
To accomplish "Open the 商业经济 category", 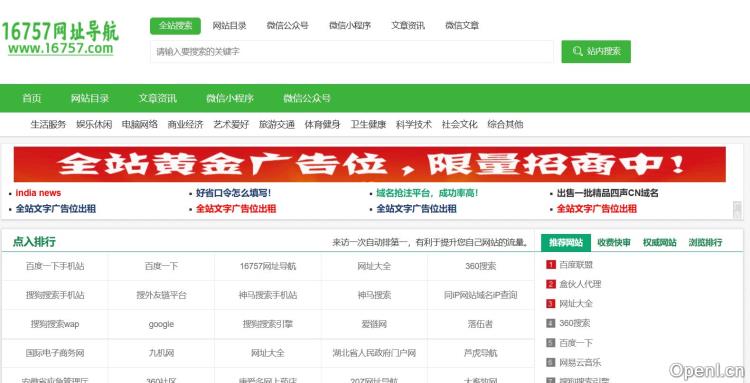I will [186, 125].
